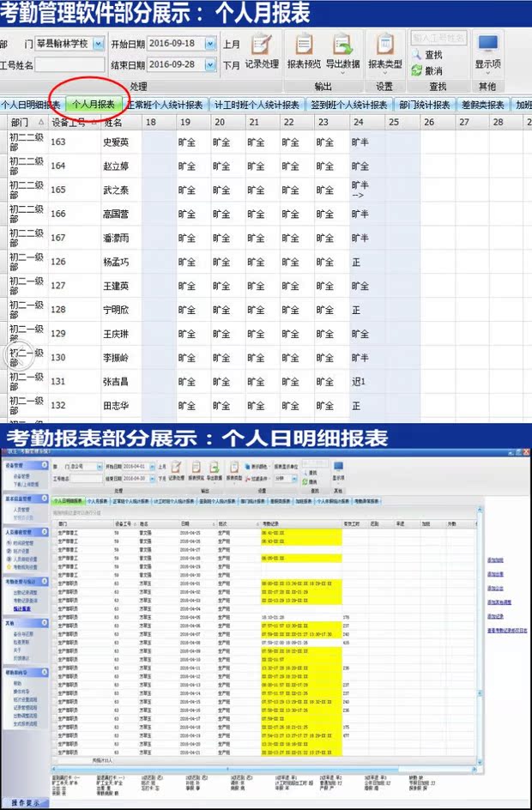Screen dimensions: 532x810
Task: Open 下载/上传数据 in the lower window sidebar
Action: click(x=27, y=484)
